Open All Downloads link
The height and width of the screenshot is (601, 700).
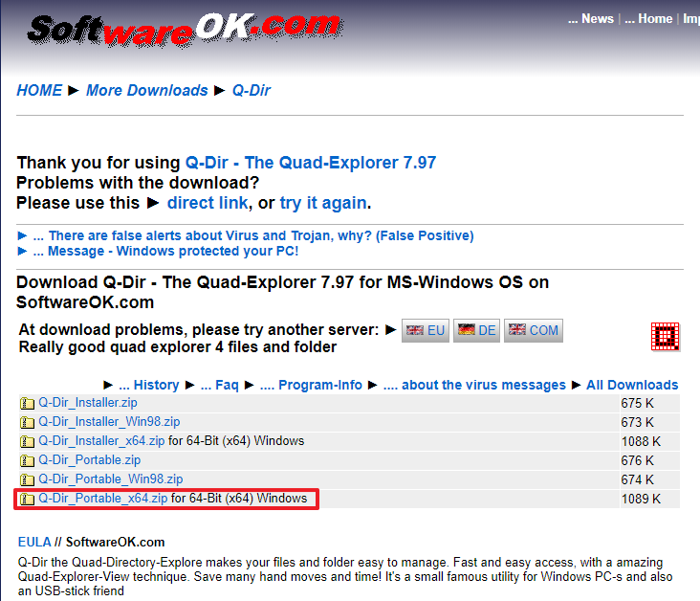click(632, 385)
